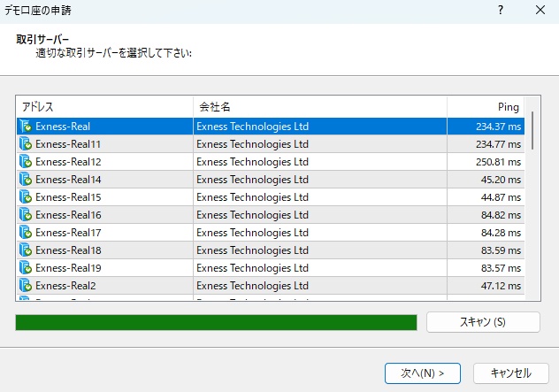This screenshot has width=559, height=392.
Task: Click the 83.59 ms ping value
Action: [x=501, y=250]
